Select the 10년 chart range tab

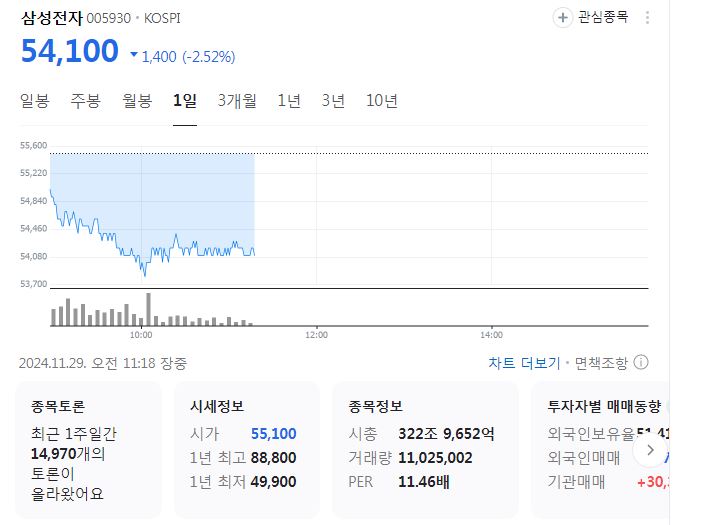[x=382, y=100]
